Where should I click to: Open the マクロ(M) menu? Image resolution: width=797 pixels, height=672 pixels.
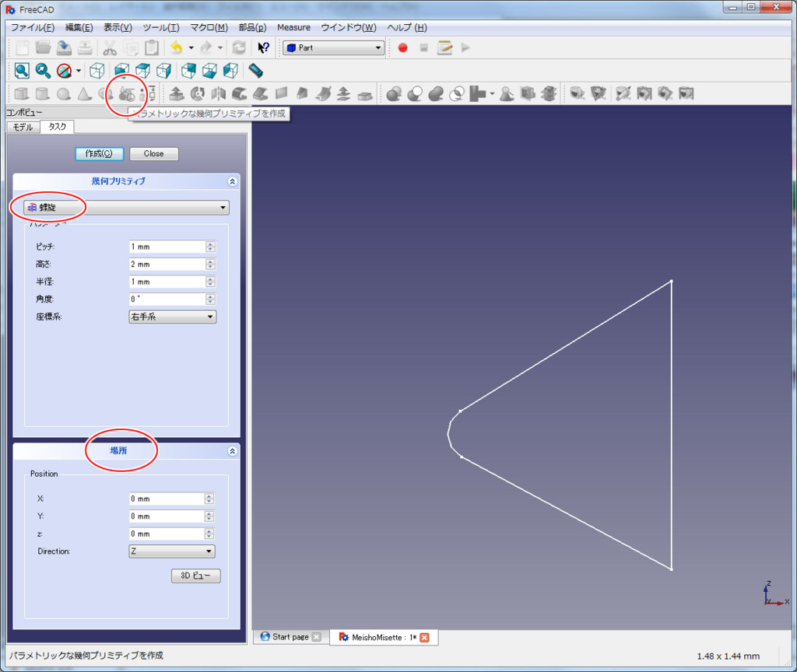click(209, 27)
